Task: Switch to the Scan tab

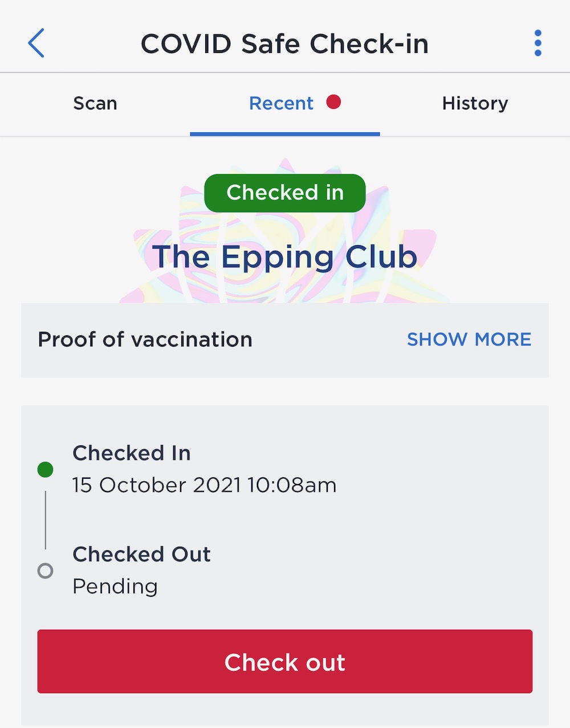Action: (95, 103)
